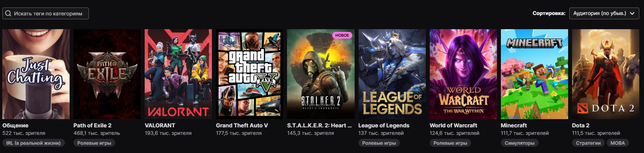Open the sort dropdown Аудитория (по убыв.)

(604, 13)
